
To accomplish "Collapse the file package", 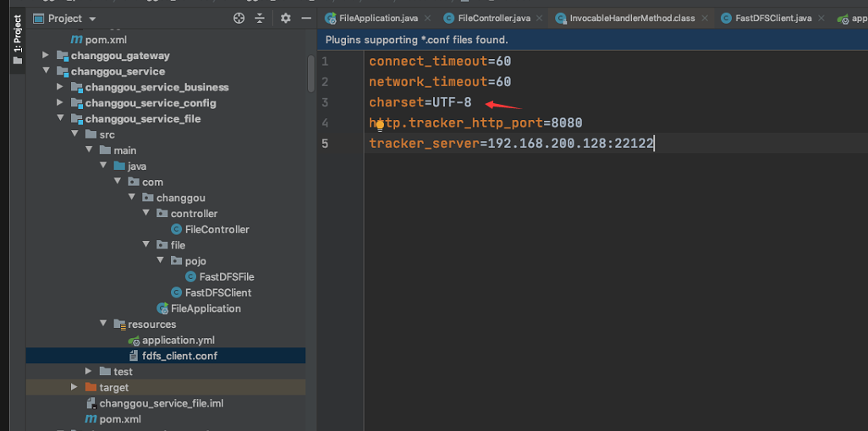I will pyautogui.click(x=146, y=244).
